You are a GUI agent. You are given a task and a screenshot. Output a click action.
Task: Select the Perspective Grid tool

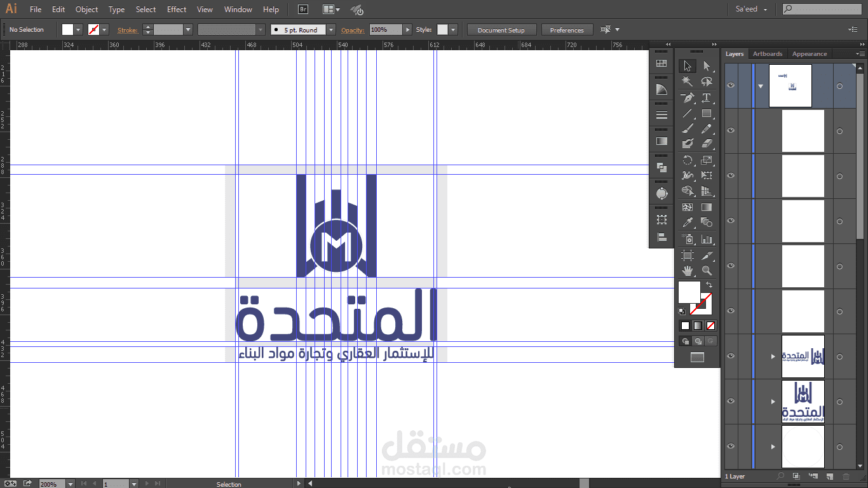707,191
